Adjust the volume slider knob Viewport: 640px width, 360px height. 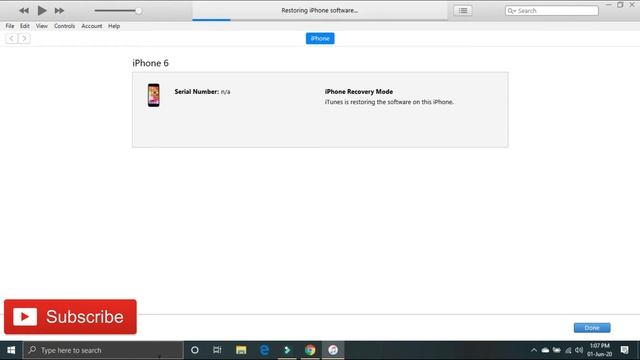tap(138, 11)
